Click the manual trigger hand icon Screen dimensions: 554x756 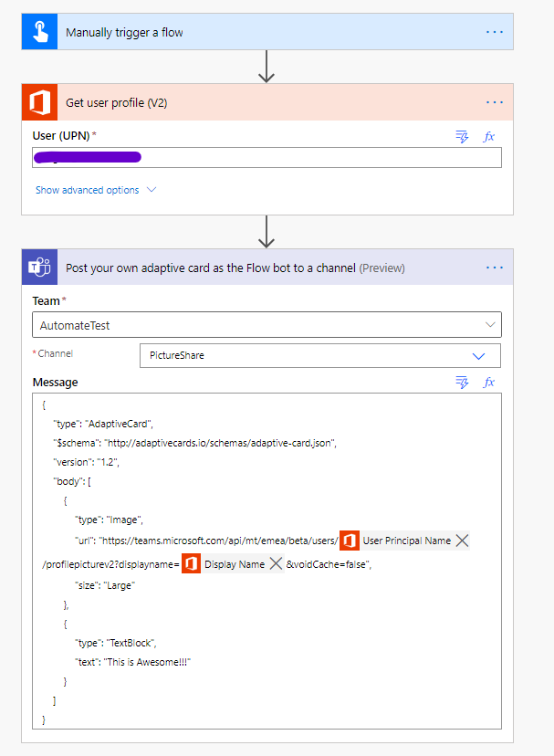pos(39,32)
